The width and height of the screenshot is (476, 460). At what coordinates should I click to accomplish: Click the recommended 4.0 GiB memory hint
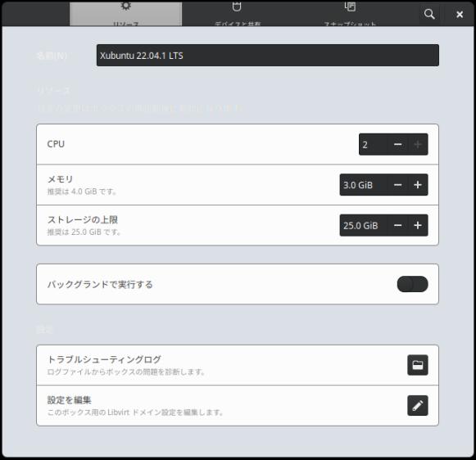pos(82,192)
